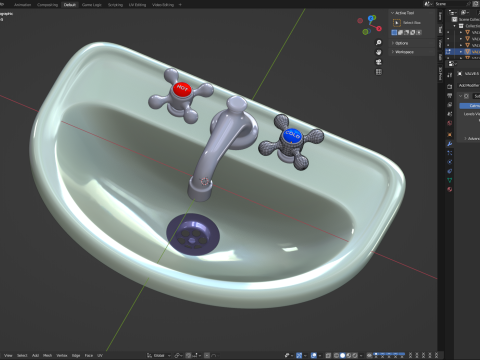Open the Global transform orientation dropdown
This screenshot has width=480, height=360.
click(159, 356)
